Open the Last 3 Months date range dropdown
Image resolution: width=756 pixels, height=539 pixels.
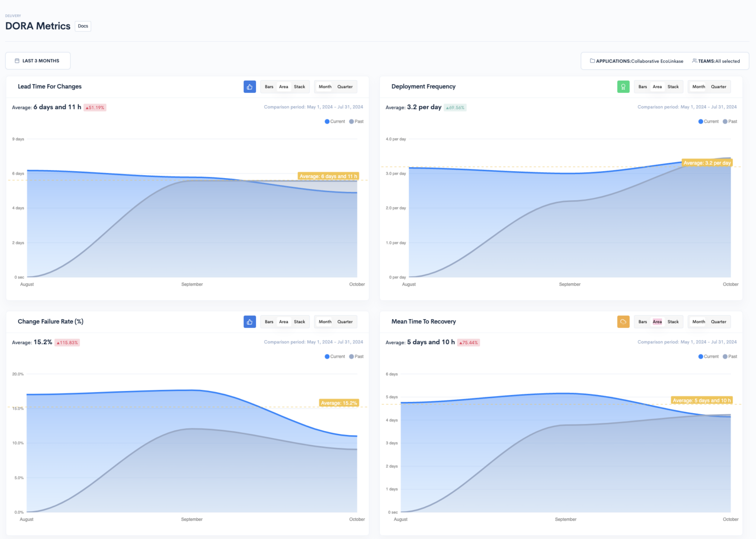pos(38,61)
